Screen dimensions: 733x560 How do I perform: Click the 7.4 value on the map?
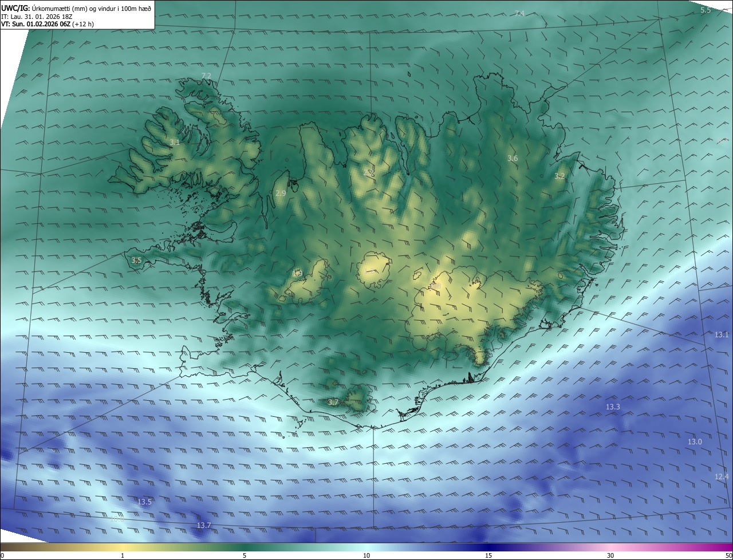519,13
